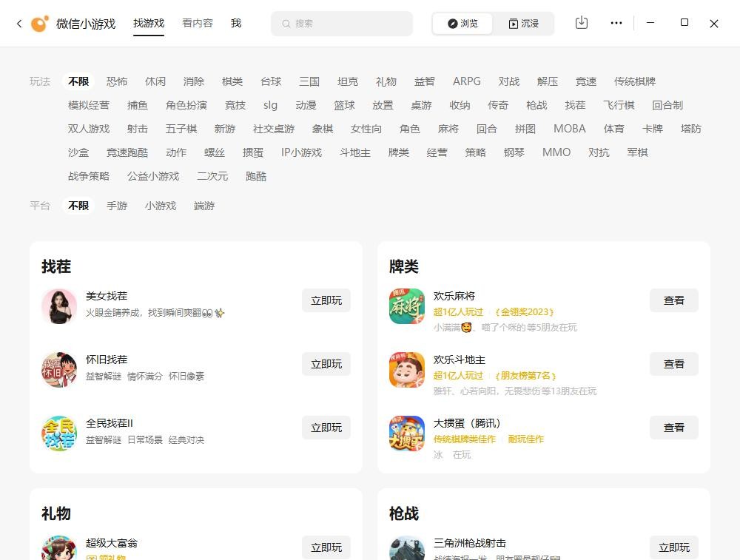Select the 台球 gameplay tag
740x560 pixels.
(x=271, y=81)
